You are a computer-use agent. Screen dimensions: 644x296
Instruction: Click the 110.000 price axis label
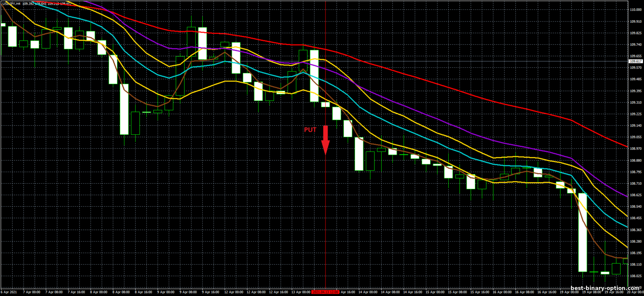(x=635, y=10)
